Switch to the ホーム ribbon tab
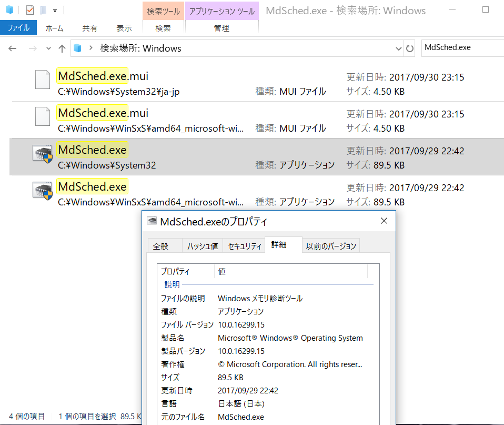The width and height of the screenshot is (504, 425). coord(55,28)
